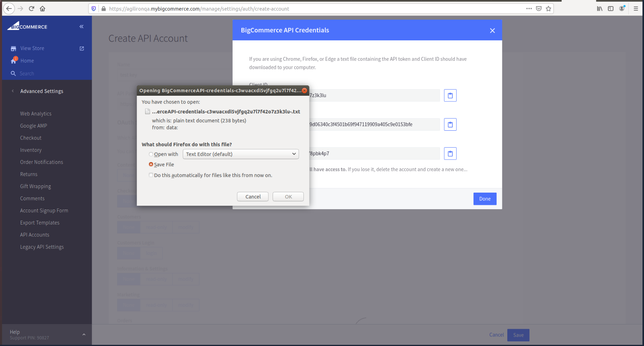Select the Save File radio button

coord(151,165)
